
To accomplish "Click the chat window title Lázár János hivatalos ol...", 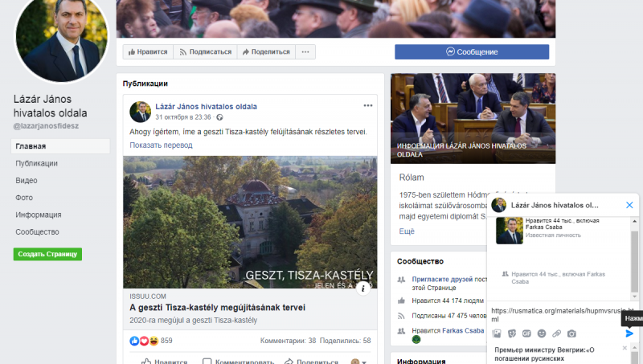I will (555, 206).
